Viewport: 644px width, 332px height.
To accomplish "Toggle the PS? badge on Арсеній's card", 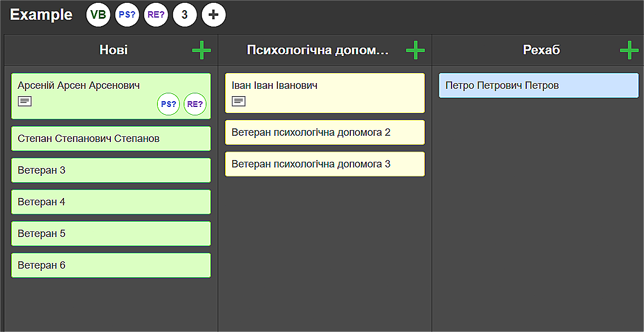I will pyautogui.click(x=168, y=104).
